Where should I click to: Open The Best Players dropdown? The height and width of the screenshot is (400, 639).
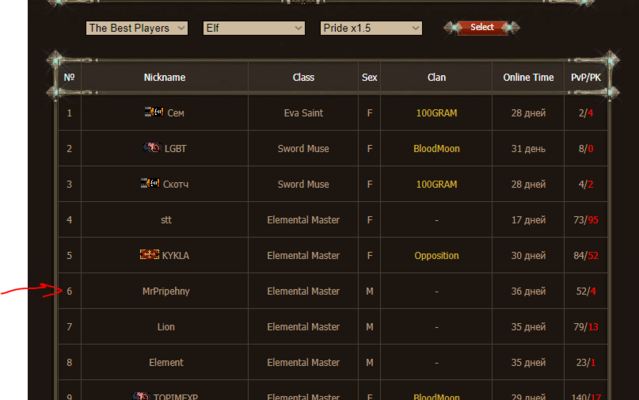(137, 28)
